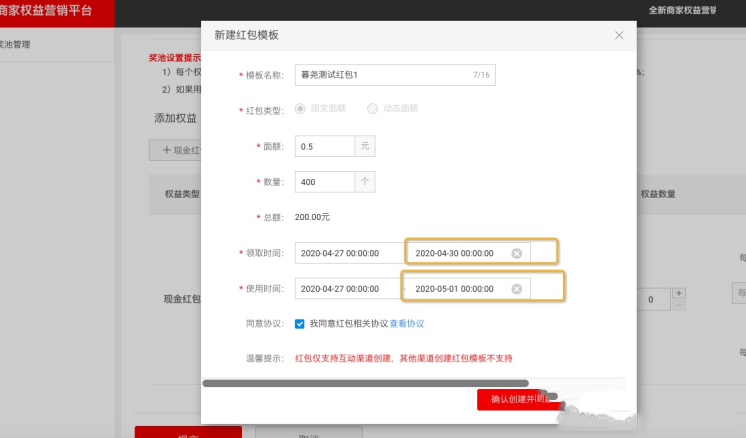Set the 领取时间 start date field
The height and width of the screenshot is (438, 746).
[350, 253]
